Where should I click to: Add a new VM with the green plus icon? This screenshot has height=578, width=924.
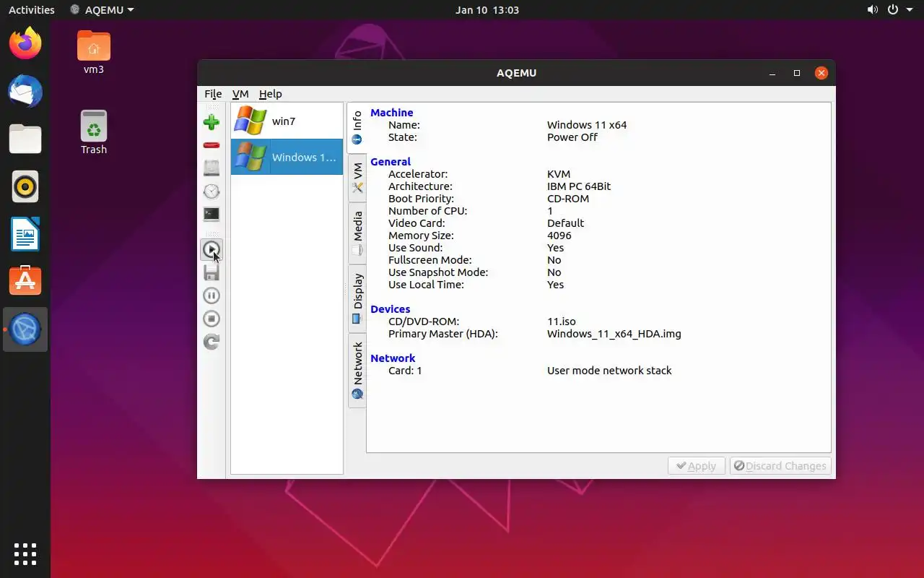click(212, 122)
